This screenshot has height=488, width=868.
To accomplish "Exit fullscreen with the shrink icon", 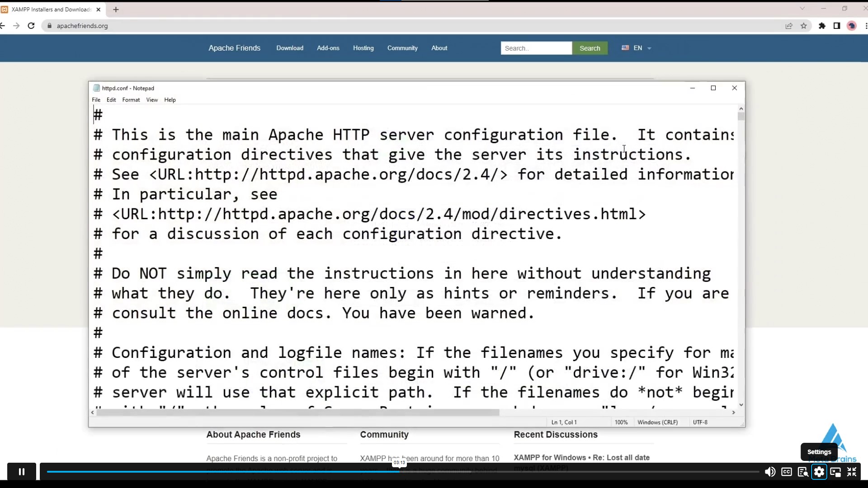I will tap(852, 471).
